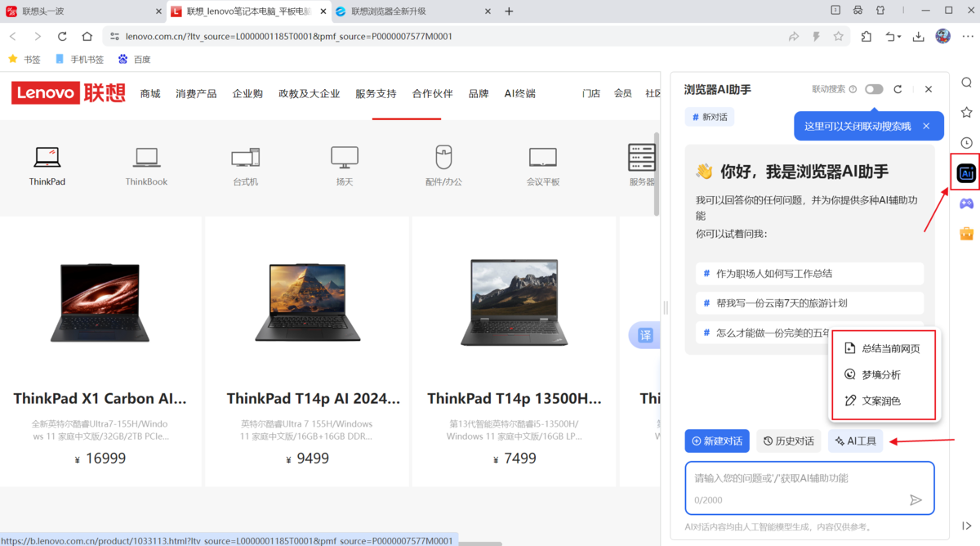Select the ThinkPad product category
The width and height of the screenshot is (980, 546).
47,166
